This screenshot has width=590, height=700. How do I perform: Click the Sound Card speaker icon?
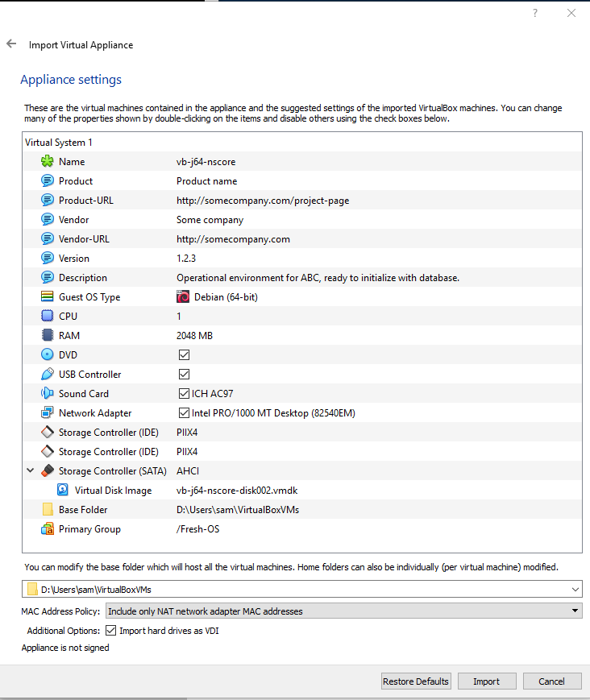[x=48, y=393]
